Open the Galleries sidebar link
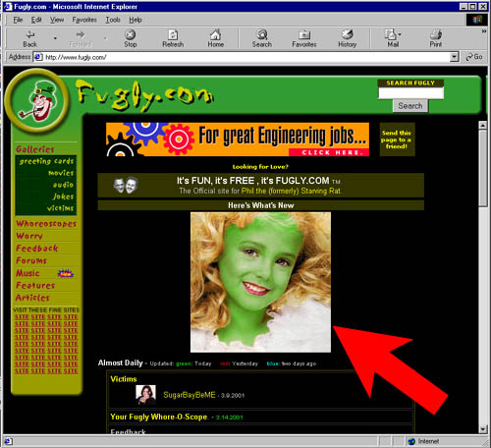The image size is (491, 448). point(35,149)
